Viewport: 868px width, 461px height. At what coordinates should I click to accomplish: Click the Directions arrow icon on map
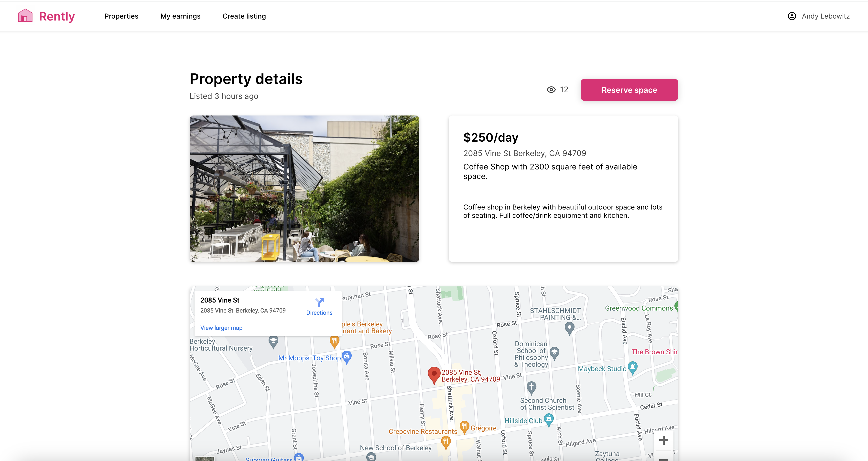pyautogui.click(x=319, y=302)
